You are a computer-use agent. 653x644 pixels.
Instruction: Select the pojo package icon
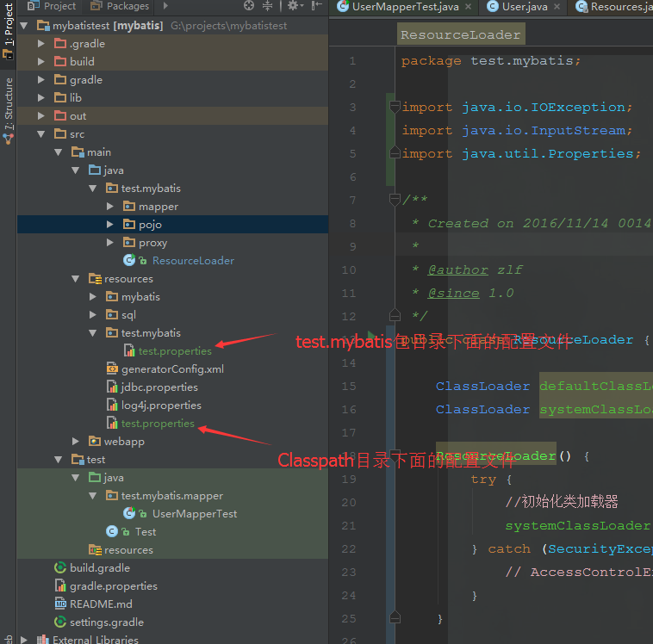[x=128, y=225]
